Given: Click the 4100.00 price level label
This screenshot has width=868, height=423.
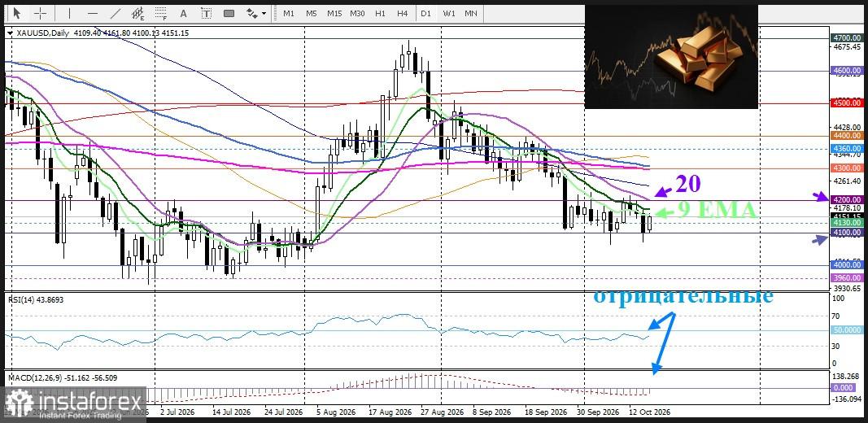Looking at the screenshot, I should tap(847, 233).
